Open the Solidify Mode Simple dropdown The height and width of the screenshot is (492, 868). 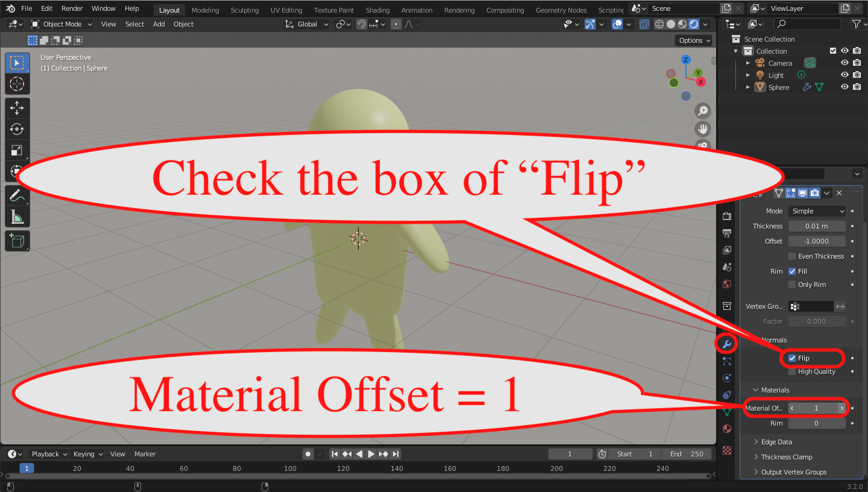817,211
